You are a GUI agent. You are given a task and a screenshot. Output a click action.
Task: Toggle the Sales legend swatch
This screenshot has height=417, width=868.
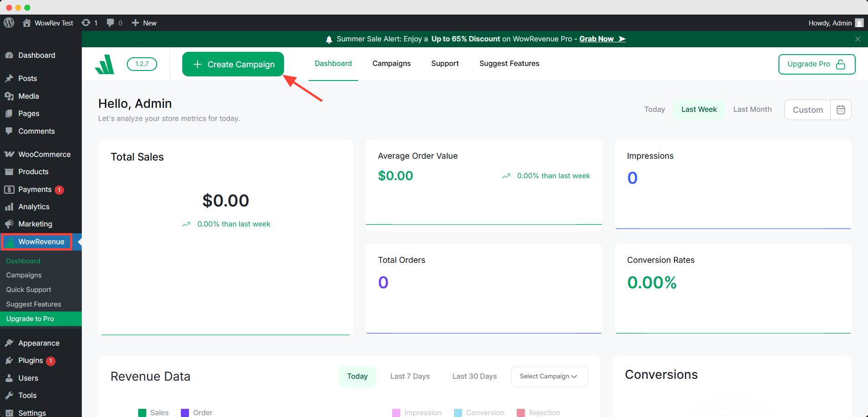click(142, 412)
